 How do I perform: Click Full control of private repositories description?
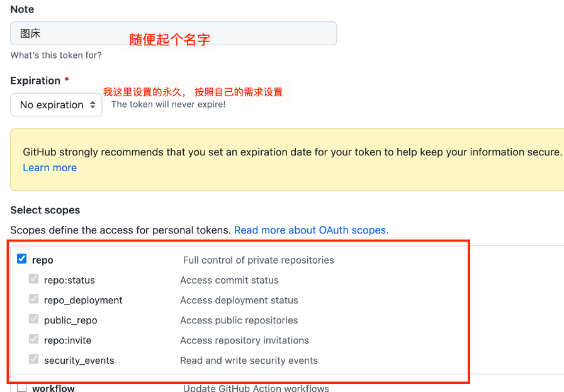(x=258, y=259)
